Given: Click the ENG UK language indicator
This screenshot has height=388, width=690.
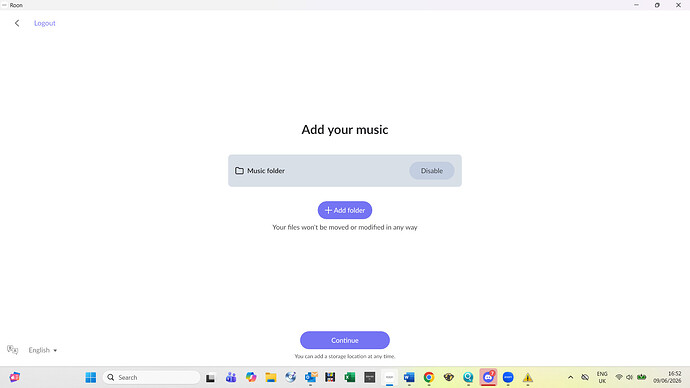Looking at the screenshot, I should pyautogui.click(x=602, y=377).
